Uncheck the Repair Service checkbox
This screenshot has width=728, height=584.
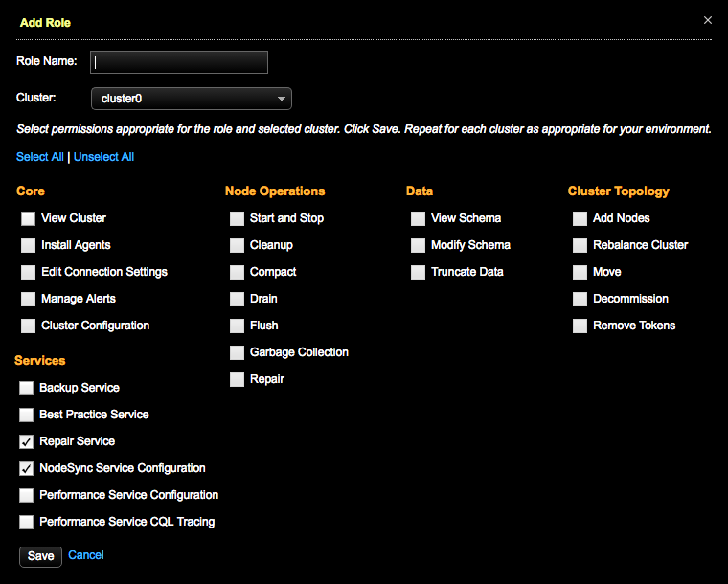[x=27, y=442]
